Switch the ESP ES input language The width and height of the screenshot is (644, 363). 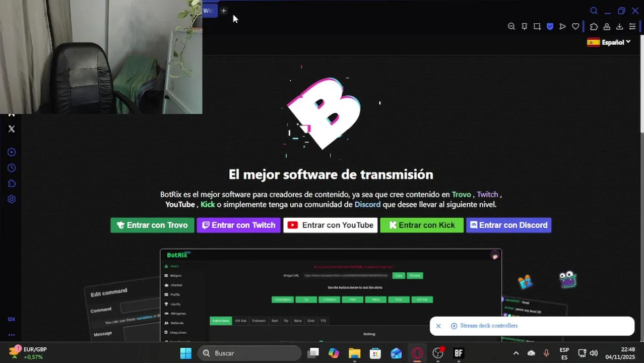pyautogui.click(x=564, y=353)
